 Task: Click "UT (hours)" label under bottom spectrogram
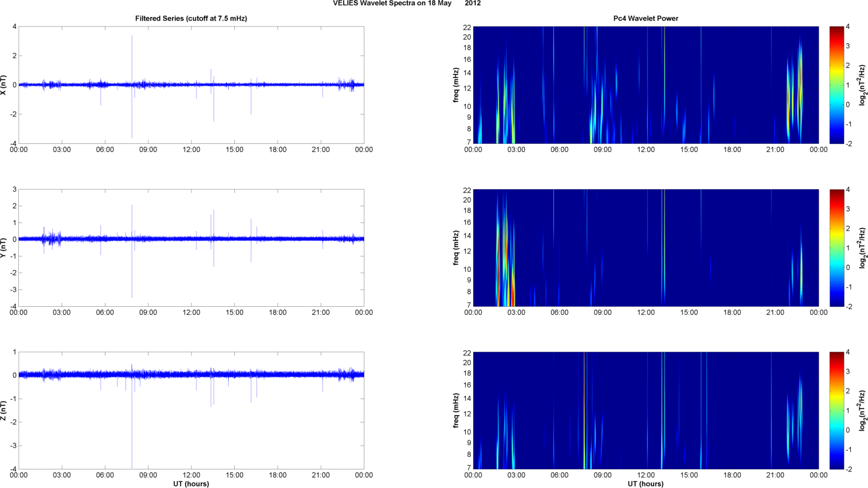[x=646, y=483]
